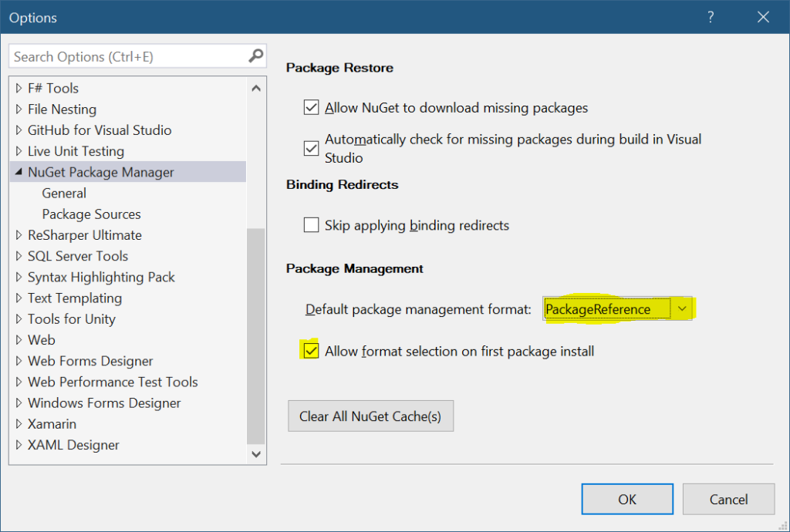Click the Clear All NuGet Cache(s) button
Viewport: 790px width, 532px height.
click(370, 416)
